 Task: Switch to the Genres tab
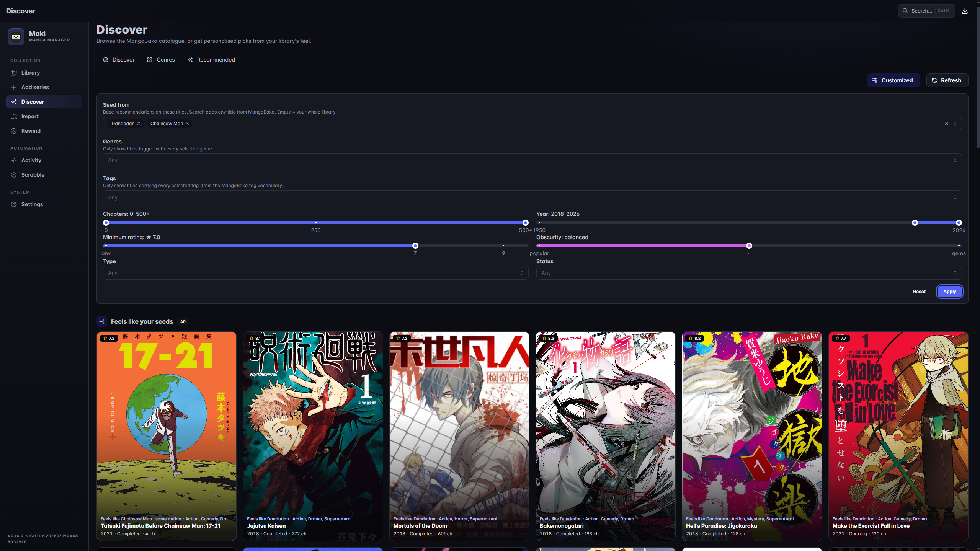coord(161,60)
